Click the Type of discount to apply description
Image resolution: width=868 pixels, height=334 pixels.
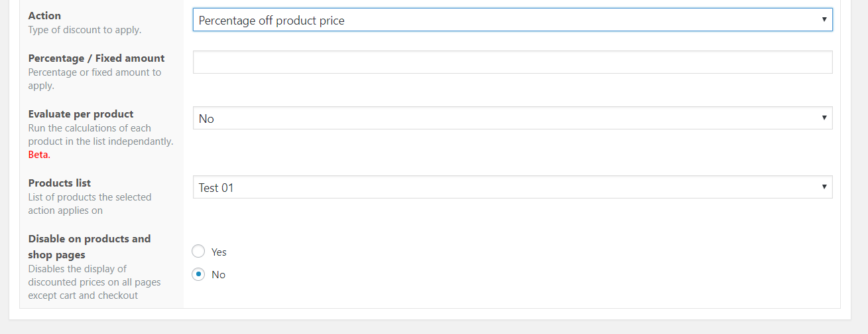(85, 30)
